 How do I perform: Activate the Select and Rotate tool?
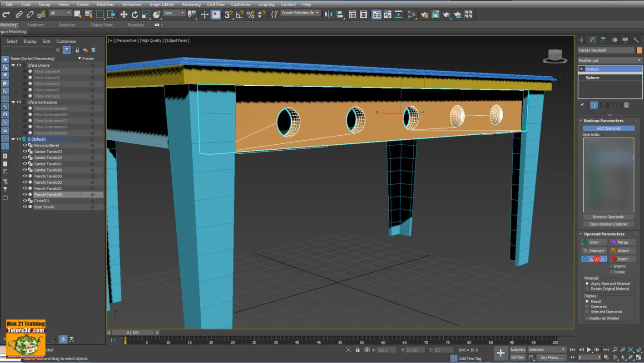134,14
